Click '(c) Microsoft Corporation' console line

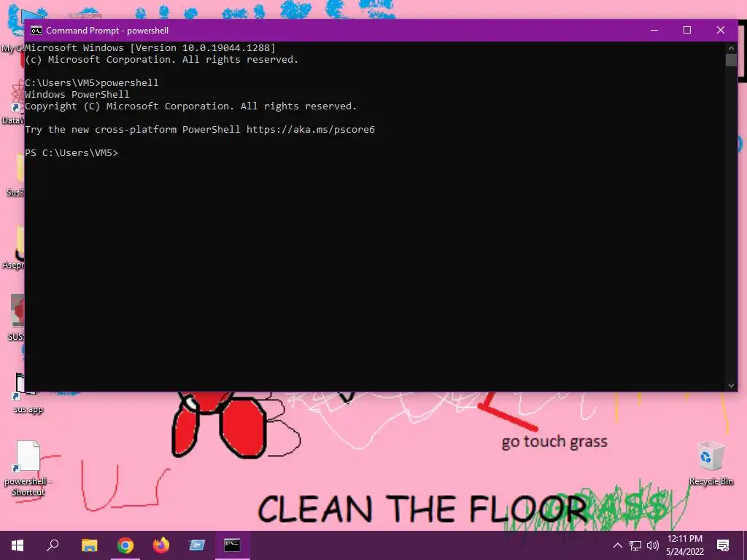click(161, 60)
